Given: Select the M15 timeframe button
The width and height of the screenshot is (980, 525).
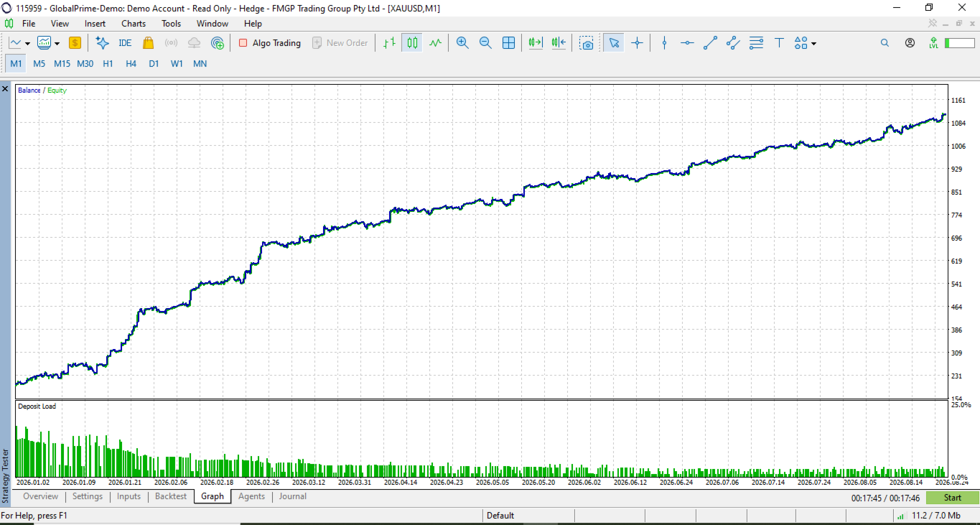Looking at the screenshot, I should pyautogui.click(x=62, y=64).
